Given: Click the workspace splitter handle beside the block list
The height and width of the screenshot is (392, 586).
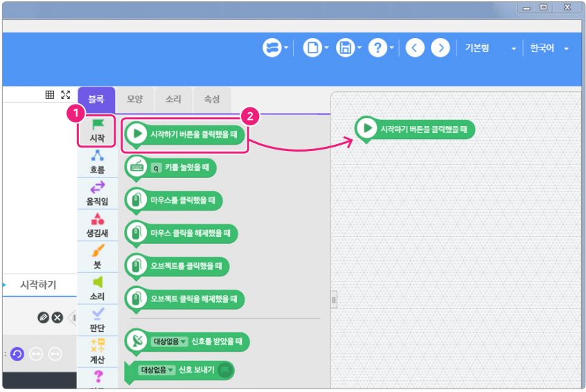Looking at the screenshot, I should (333, 300).
